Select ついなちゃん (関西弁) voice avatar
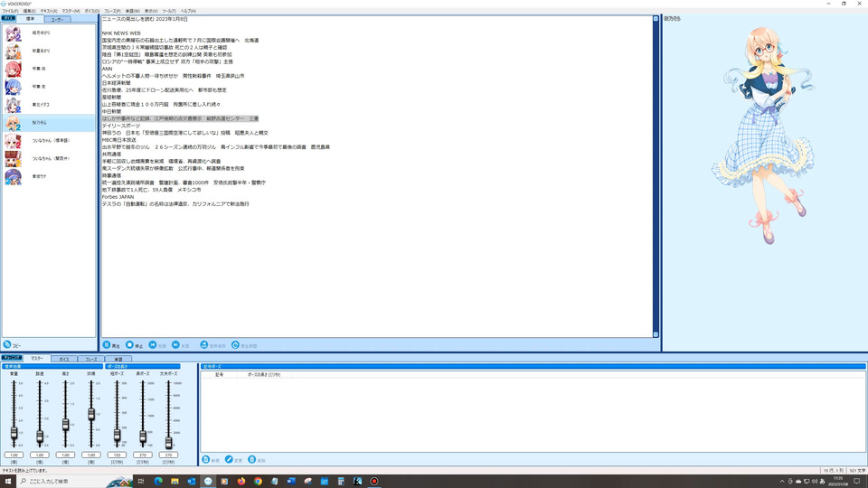This screenshot has width=868, height=488. coord(14,158)
